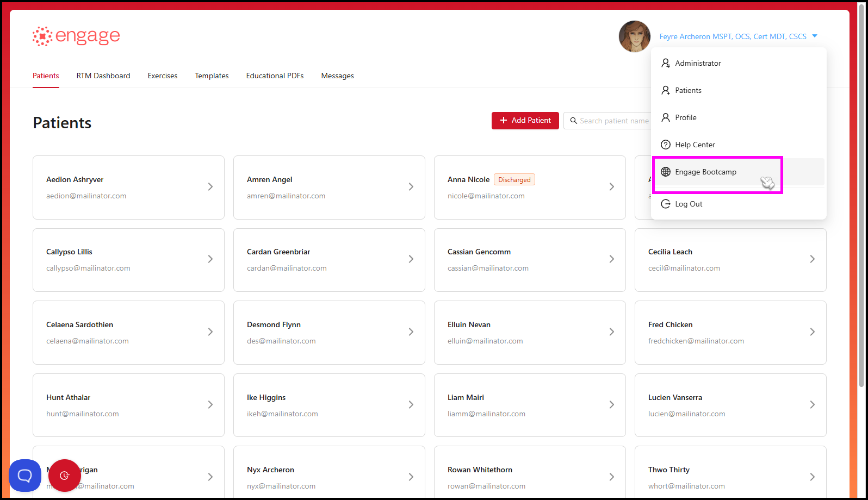
Task: Click rowan@mailinator.com email text
Action: click(x=486, y=486)
